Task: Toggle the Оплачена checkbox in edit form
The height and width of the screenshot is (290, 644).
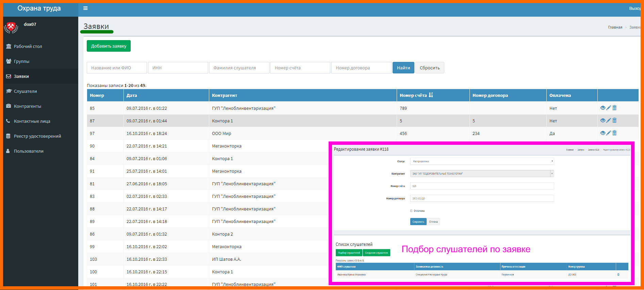Action: coord(411,211)
